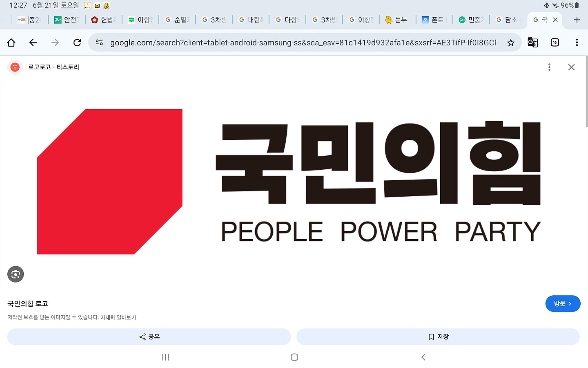Screen dimensions: 588x368
Task: Open Chrome's three-dot overflow menu
Action: (x=577, y=43)
